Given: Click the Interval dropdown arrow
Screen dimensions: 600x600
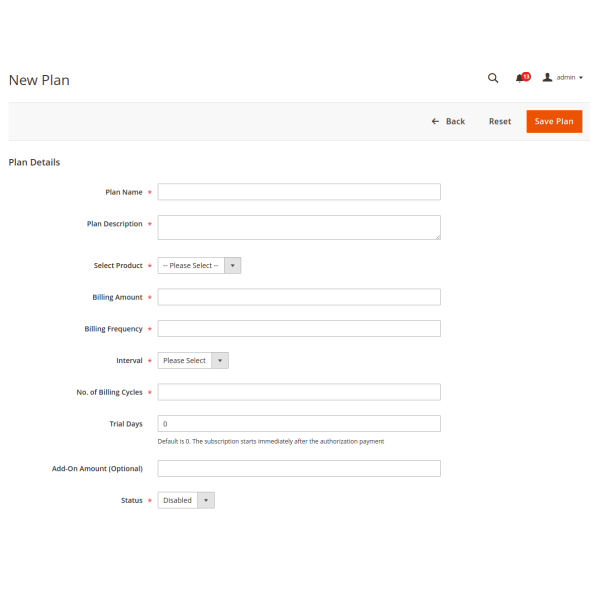Looking at the screenshot, I should point(220,360).
